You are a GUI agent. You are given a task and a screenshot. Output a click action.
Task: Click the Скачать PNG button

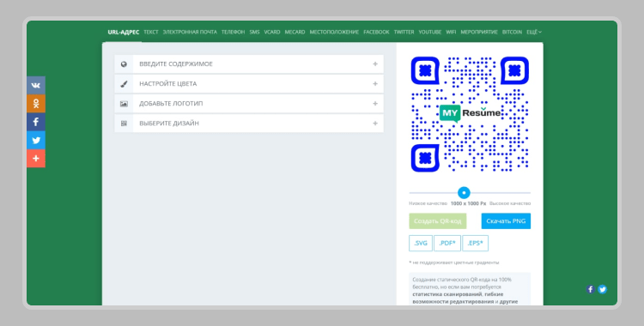click(x=506, y=220)
